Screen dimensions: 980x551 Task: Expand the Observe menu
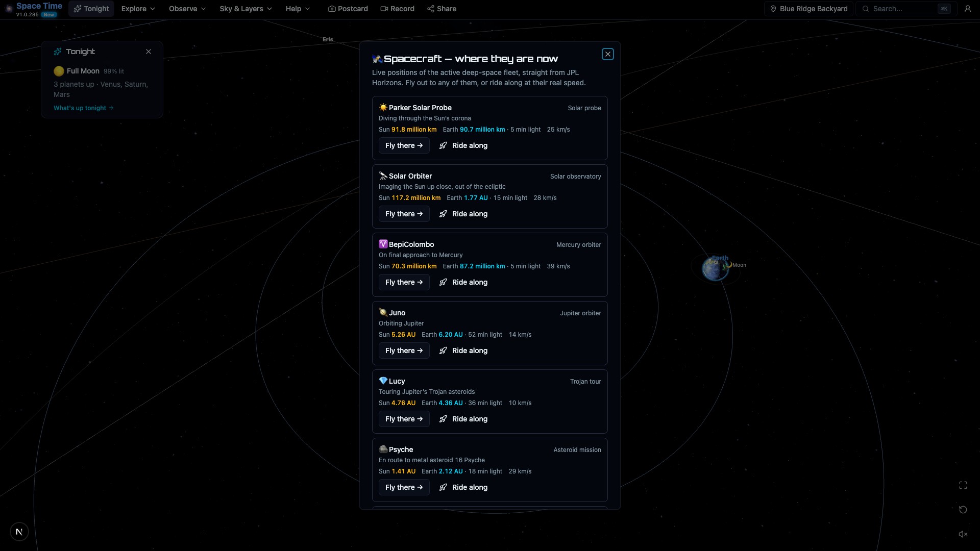187,9
